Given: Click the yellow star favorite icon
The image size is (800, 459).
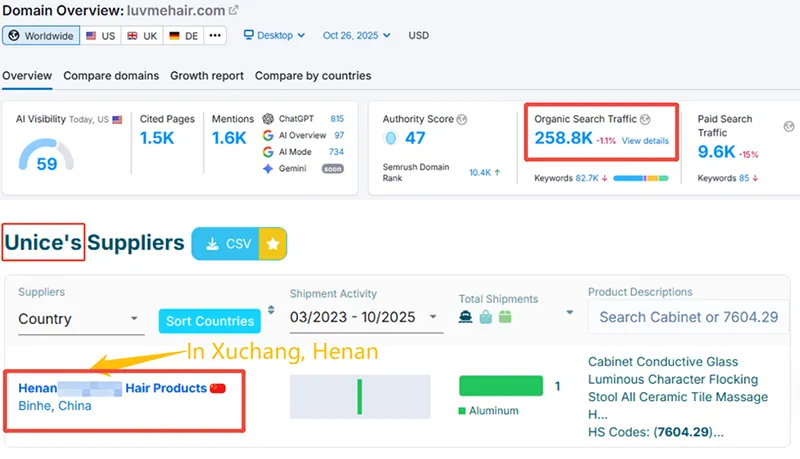Looking at the screenshot, I should 273,244.
